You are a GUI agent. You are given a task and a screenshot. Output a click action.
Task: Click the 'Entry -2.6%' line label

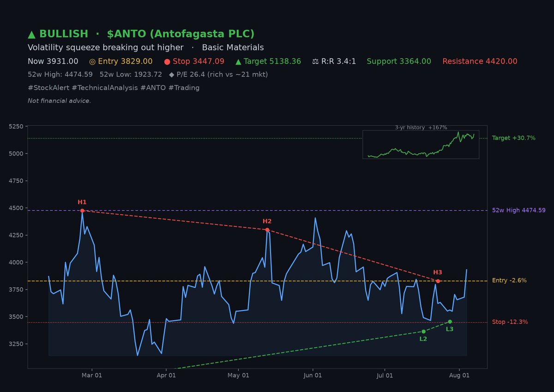(509, 280)
